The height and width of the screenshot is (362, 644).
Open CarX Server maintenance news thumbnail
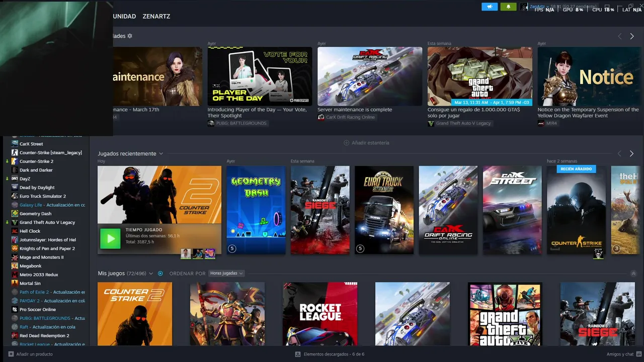370,76
